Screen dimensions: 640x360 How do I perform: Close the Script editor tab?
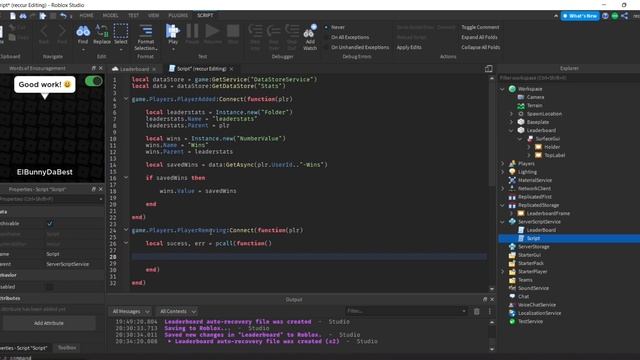(231, 69)
